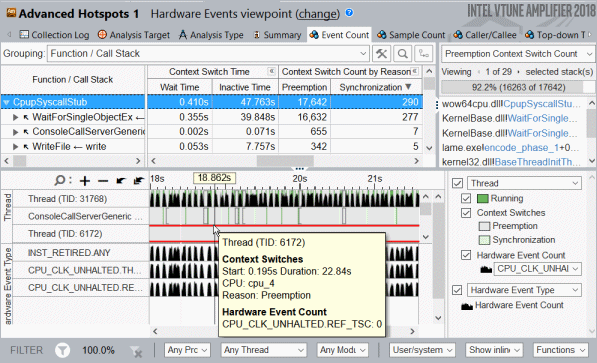Toggle the Hardware Event Type checkbox
The image size is (597, 363).
[457, 290]
